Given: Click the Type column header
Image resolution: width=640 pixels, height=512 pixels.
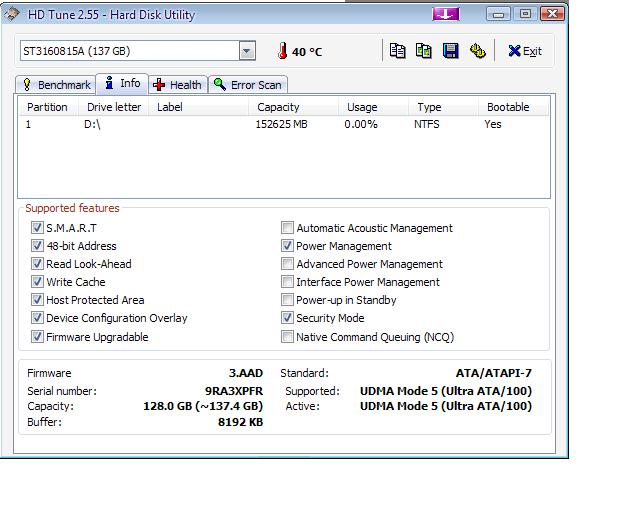Looking at the screenshot, I should 443,107.
